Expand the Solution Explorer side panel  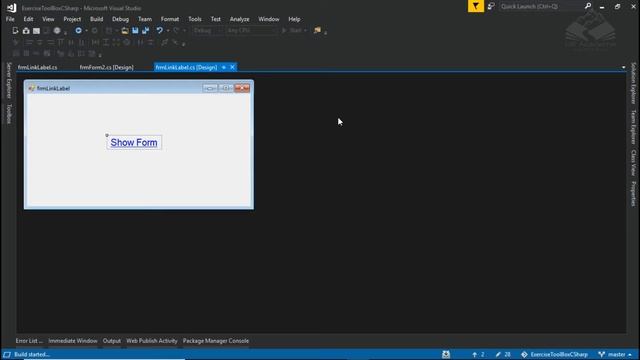pos(633,83)
